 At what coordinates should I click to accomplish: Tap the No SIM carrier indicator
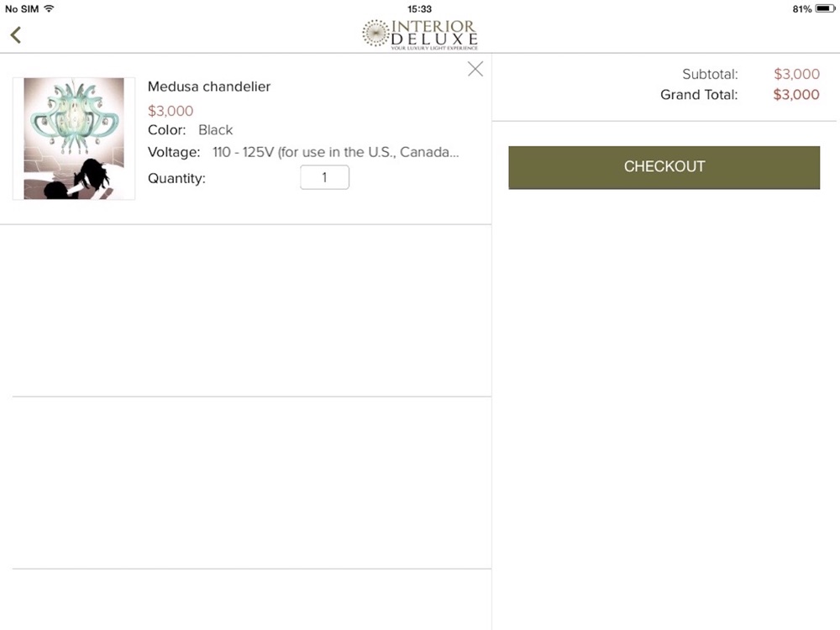click(x=22, y=8)
